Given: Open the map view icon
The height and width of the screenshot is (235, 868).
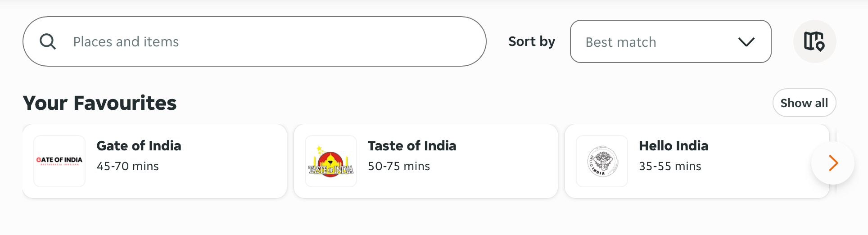Looking at the screenshot, I should 814,41.
